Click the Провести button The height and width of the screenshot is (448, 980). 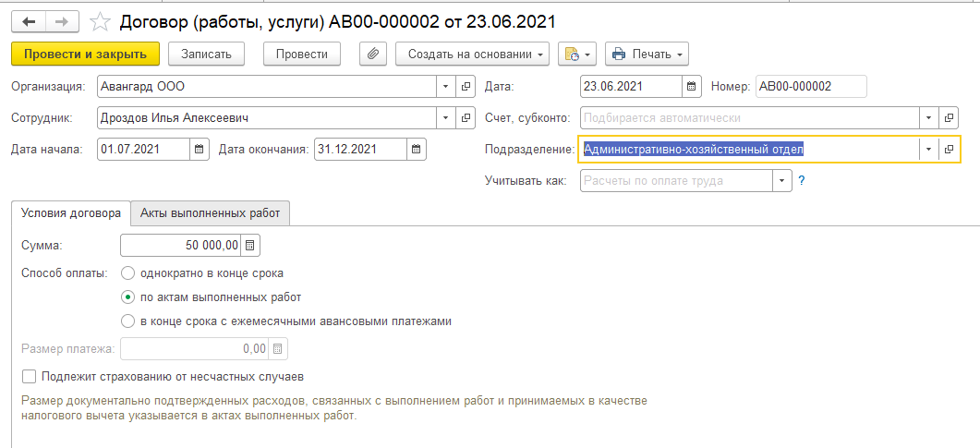[x=302, y=54]
